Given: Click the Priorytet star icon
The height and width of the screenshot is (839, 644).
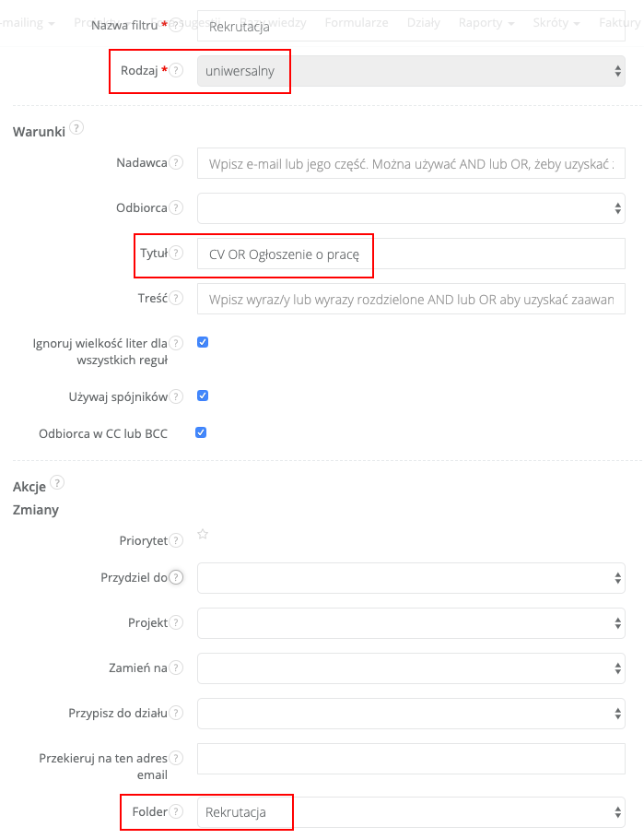Looking at the screenshot, I should [x=203, y=535].
